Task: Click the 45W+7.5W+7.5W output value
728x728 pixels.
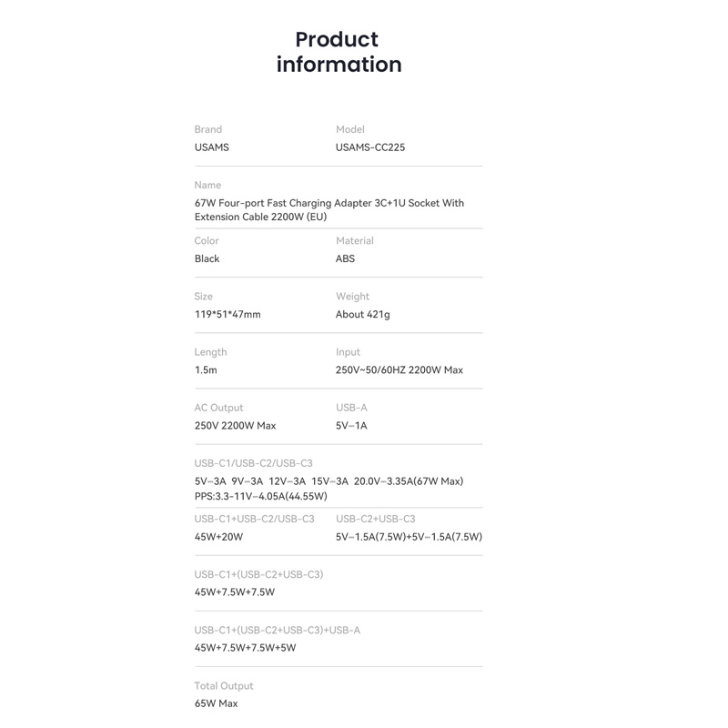Action: pyautogui.click(x=235, y=592)
